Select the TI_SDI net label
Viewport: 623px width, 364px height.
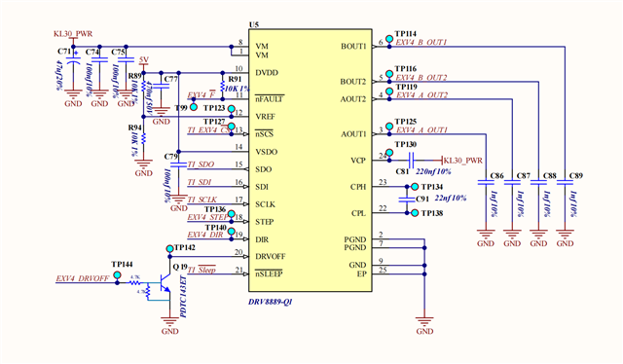200,182
